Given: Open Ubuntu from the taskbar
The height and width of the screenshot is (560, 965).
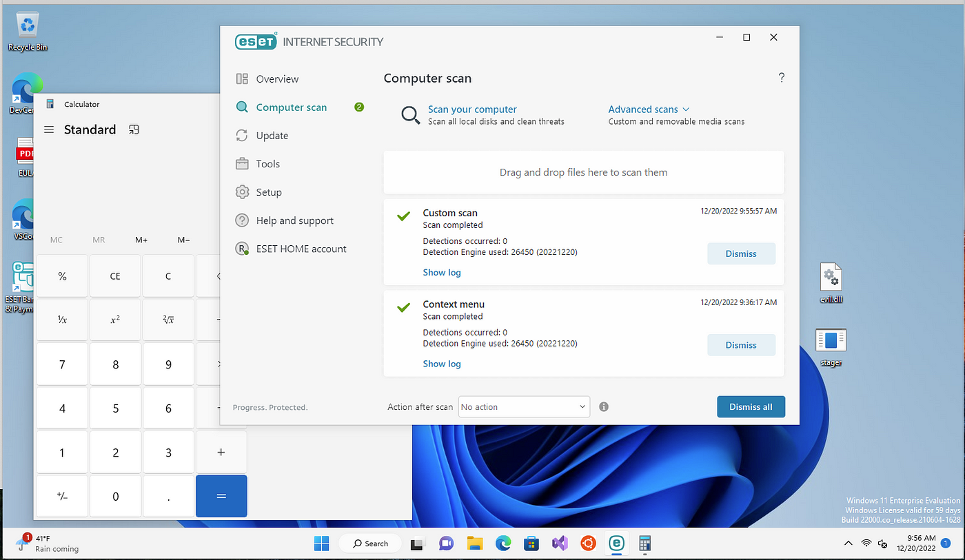Looking at the screenshot, I should point(588,543).
